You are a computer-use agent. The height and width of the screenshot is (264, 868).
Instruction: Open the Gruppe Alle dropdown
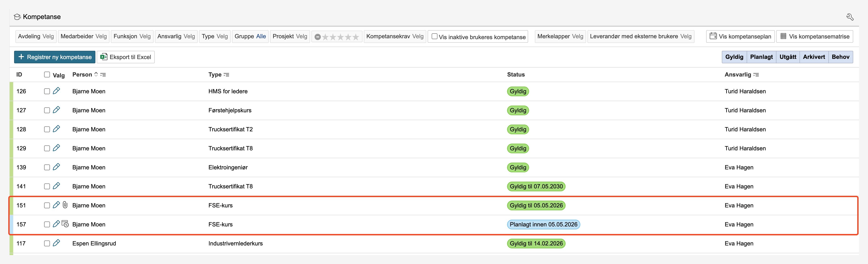(250, 36)
